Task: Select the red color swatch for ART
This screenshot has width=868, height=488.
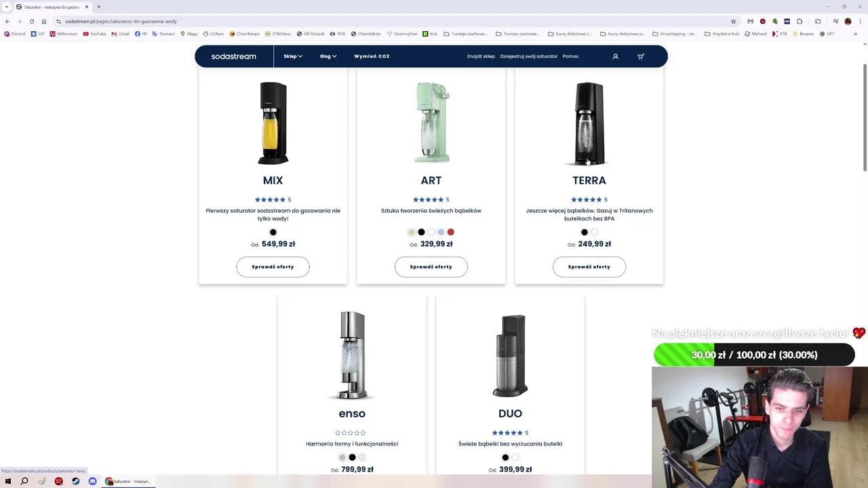Action: [450, 232]
